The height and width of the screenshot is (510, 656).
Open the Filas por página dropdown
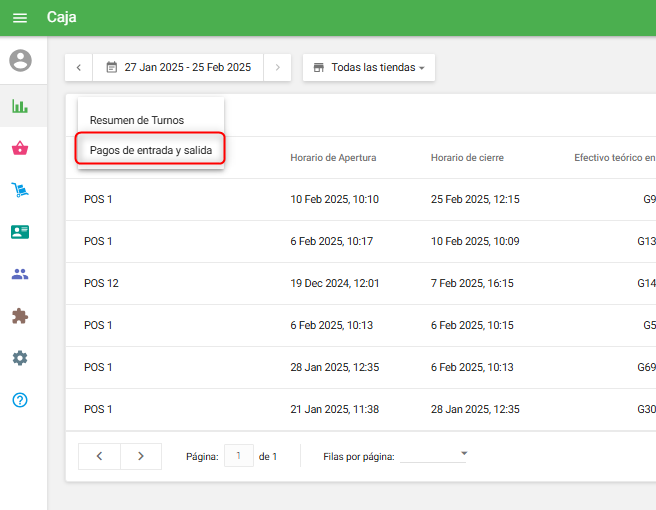[434, 456]
